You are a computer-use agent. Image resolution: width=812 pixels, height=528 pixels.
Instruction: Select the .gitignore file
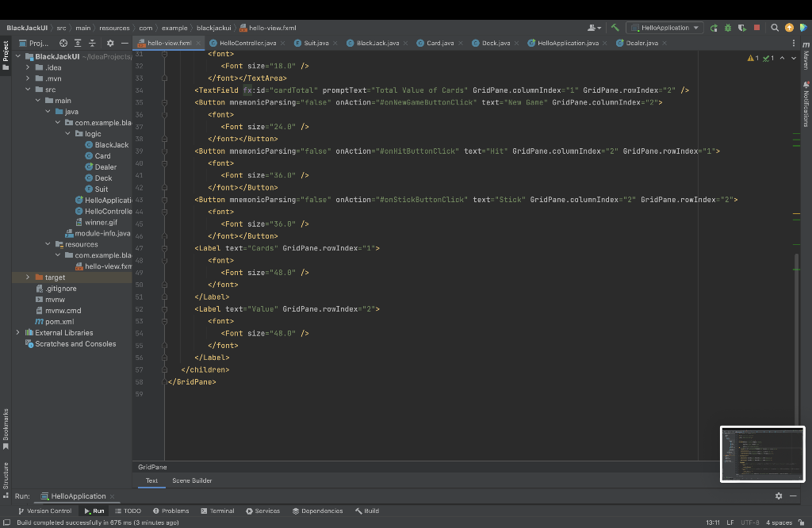(60, 289)
